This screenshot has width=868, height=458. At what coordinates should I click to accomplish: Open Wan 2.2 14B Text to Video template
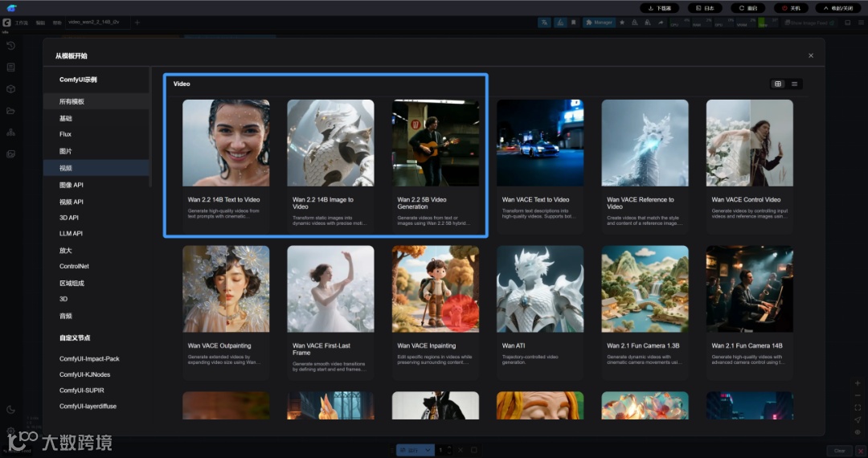[x=226, y=166]
